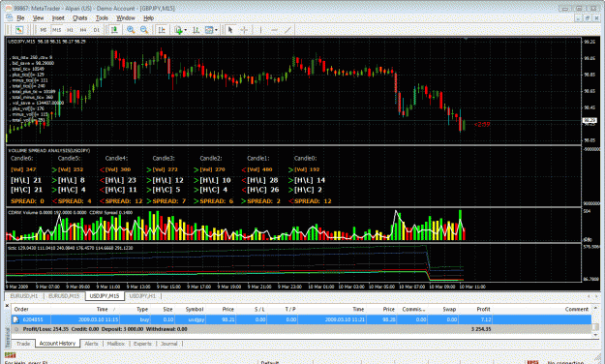Viewport: 605px width, 364px height.
Task: Open the Mailbox terminal tab
Action: 116,343
